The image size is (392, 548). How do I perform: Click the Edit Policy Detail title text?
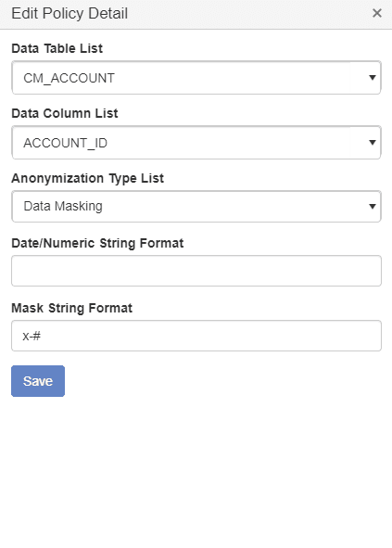[x=70, y=14]
